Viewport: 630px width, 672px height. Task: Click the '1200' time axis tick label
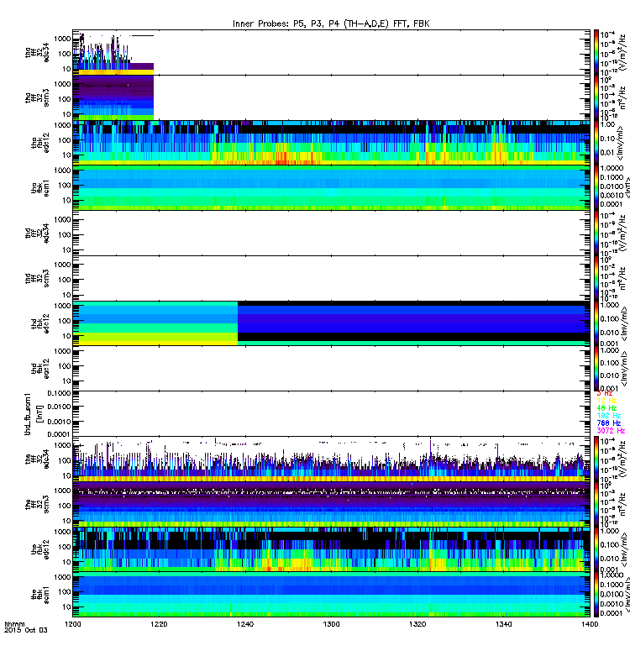tap(73, 624)
